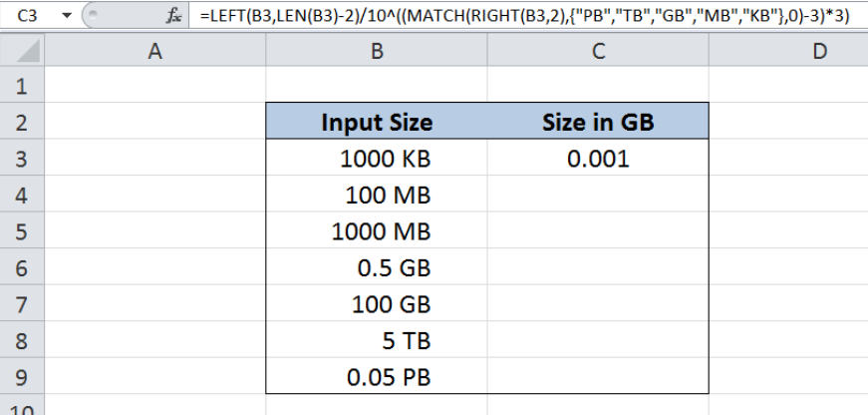Click empty cell C8 beside 5 TB

[x=598, y=340]
